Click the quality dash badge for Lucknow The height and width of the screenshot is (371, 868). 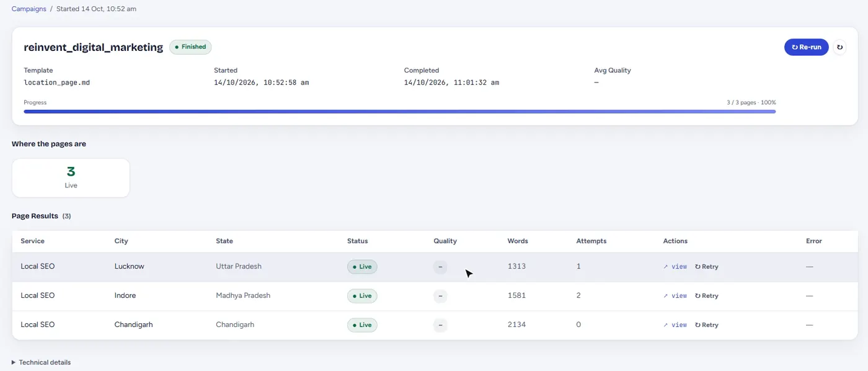440,267
